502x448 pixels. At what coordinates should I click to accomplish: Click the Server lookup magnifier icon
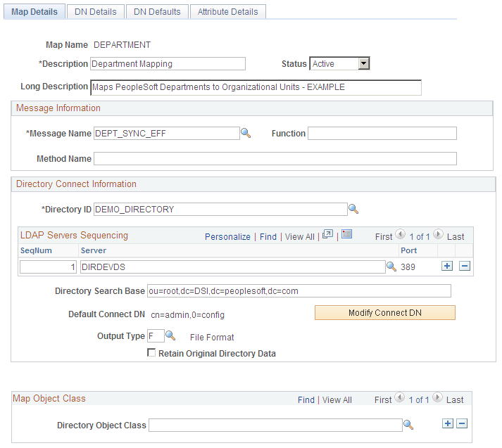pos(391,267)
